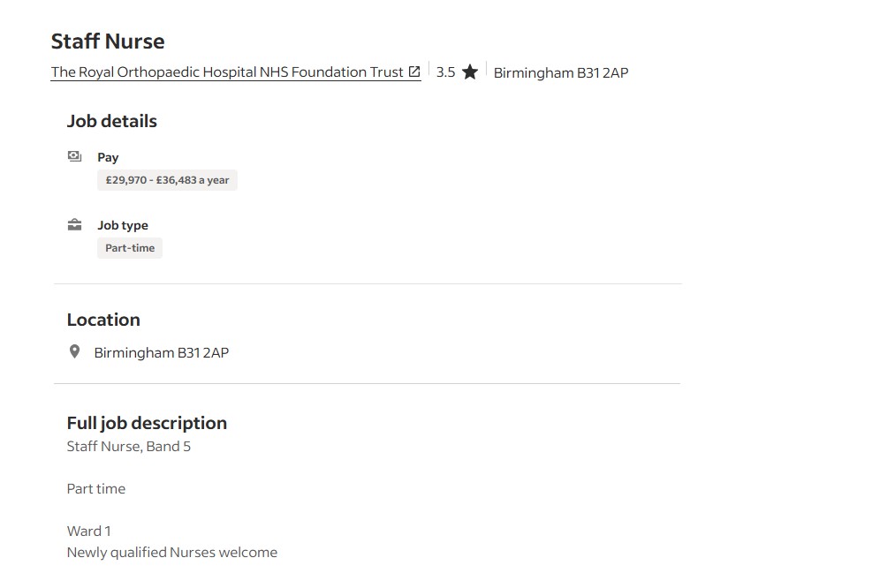Click the Staff Nurse, Band 5 line
887x588 pixels.
[129, 447]
